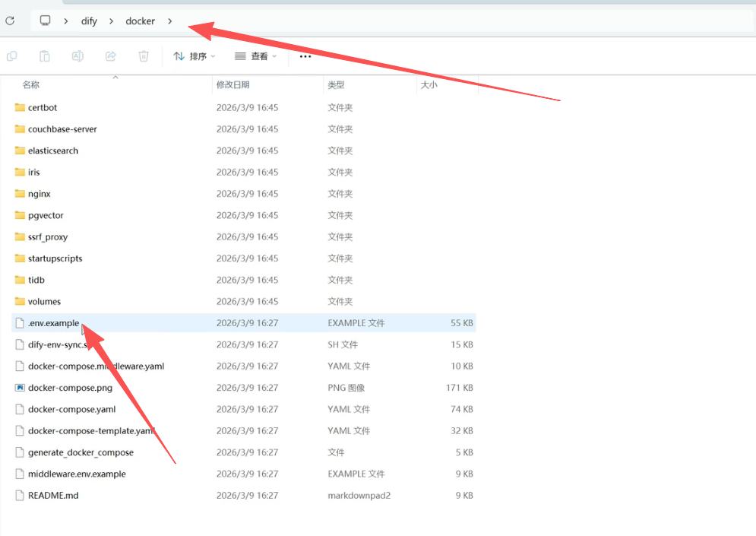756x536 pixels.
Task: Click the delete trash icon
Action: pyautogui.click(x=144, y=56)
